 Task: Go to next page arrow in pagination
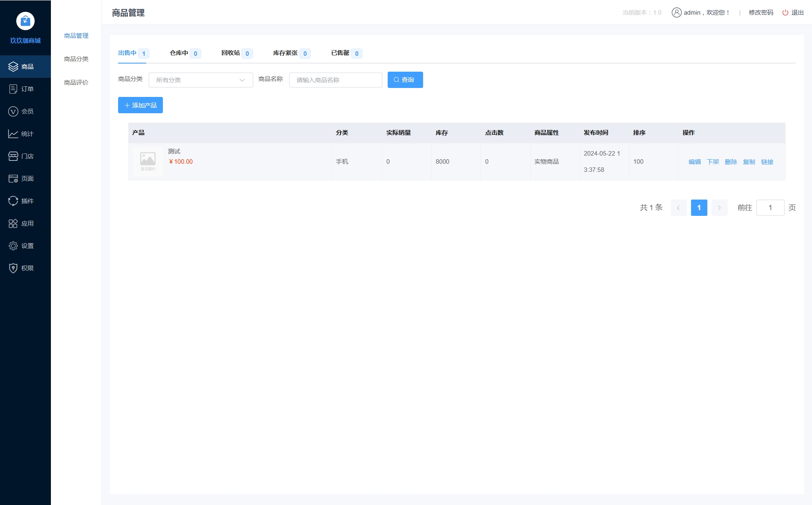(x=719, y=208)
